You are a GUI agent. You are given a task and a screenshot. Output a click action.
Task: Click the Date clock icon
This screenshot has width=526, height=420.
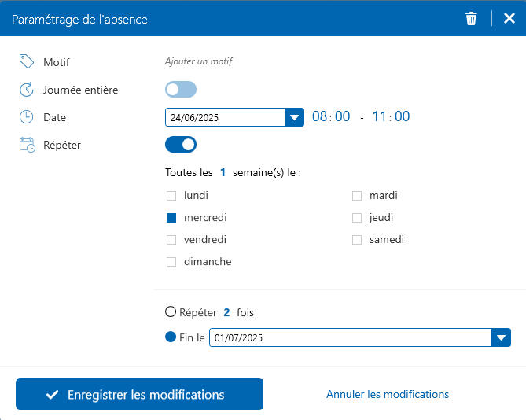pos(26,117)
